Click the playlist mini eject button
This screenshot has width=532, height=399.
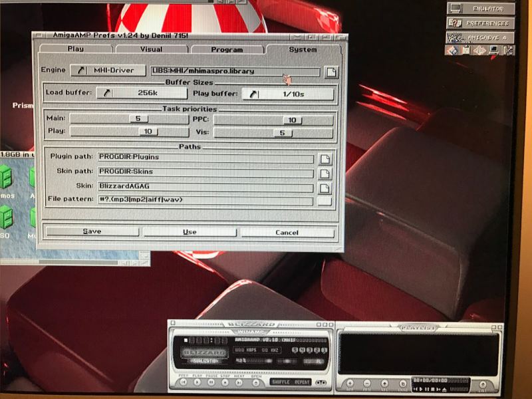click(444, 390)
